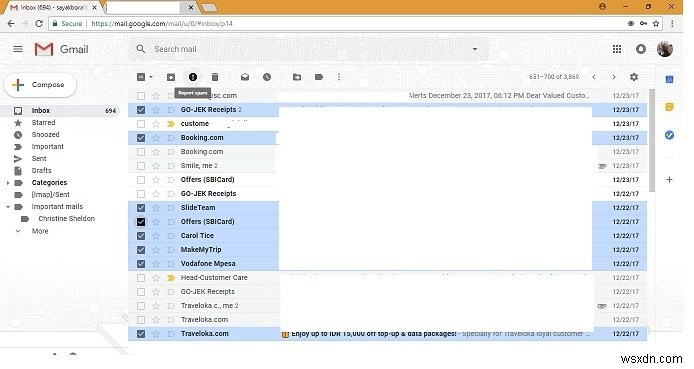
Task: Reload the page in the browser
Action: click(39, 23)
